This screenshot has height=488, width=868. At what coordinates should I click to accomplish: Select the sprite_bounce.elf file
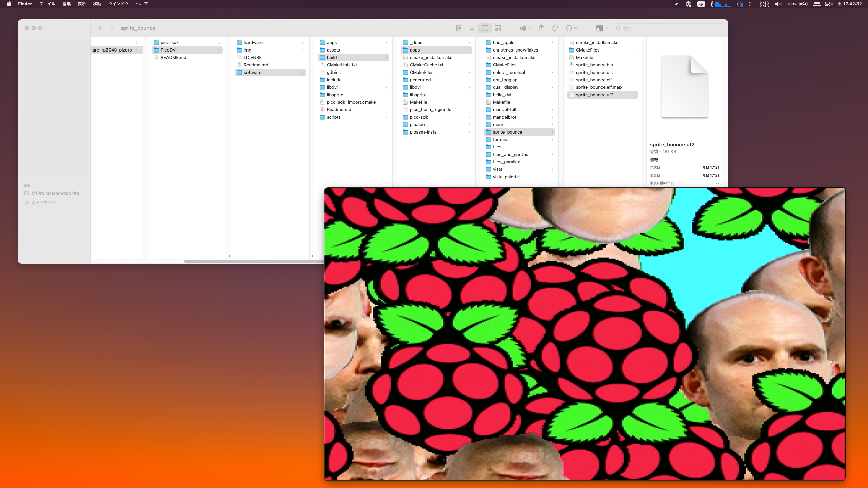point(593,80)
